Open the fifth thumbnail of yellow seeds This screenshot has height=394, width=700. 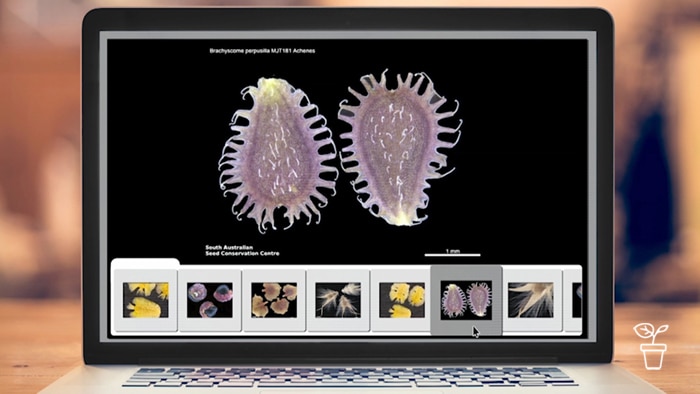pos(402,300)
